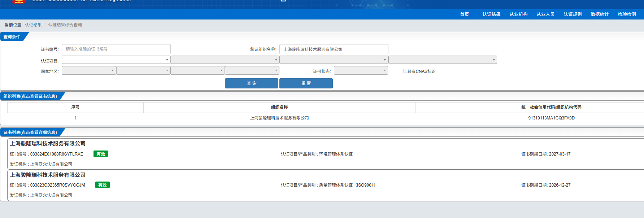This screenshot has width=644, height=218.
Task: Select 数据统计 from navigation bar
Action: (x=600, y=14)
